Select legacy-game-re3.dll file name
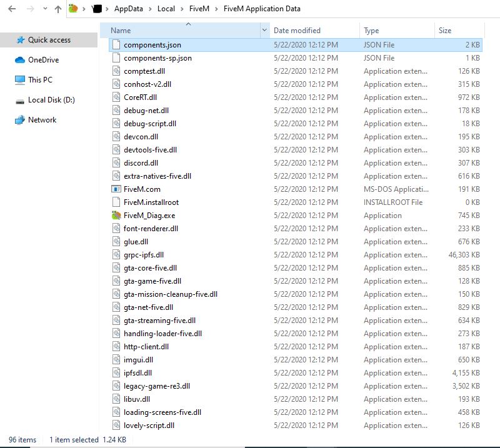 pyautogui.click(x=157, y=386)
